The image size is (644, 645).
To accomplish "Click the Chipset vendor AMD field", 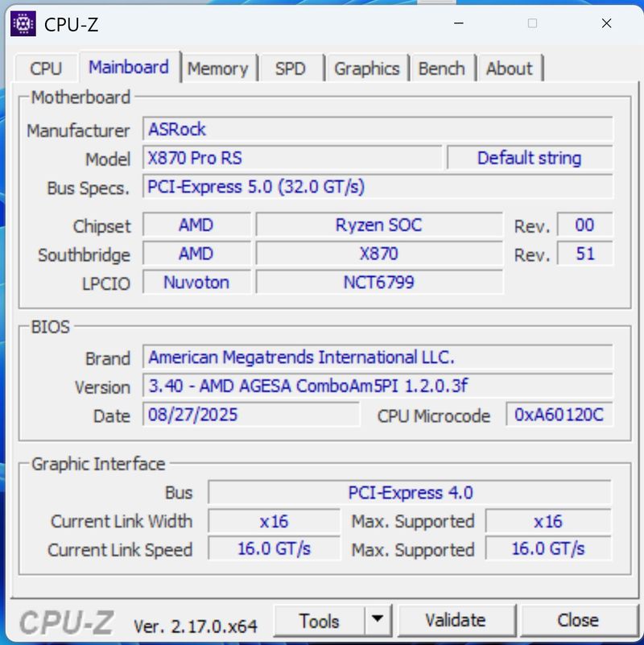I will click(x=196, y=225).
